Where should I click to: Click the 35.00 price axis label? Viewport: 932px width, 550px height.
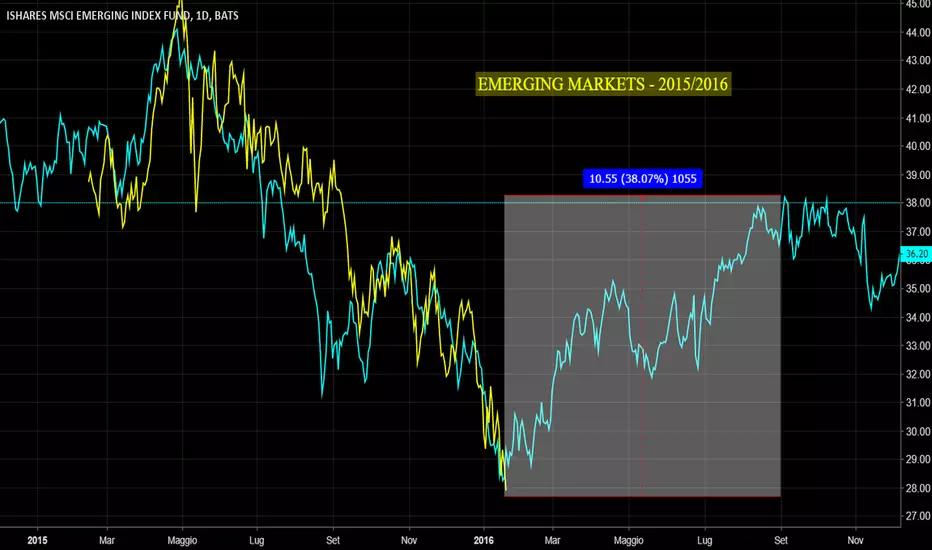point(918,288)
